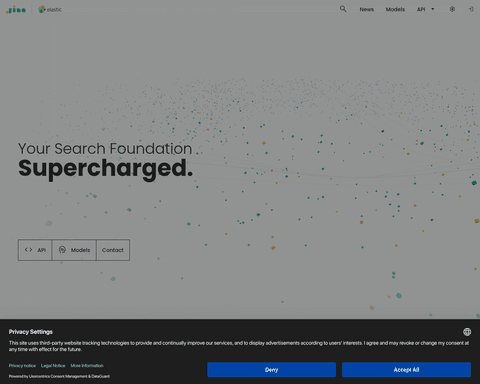Click the Accept All button

(406, 370)
